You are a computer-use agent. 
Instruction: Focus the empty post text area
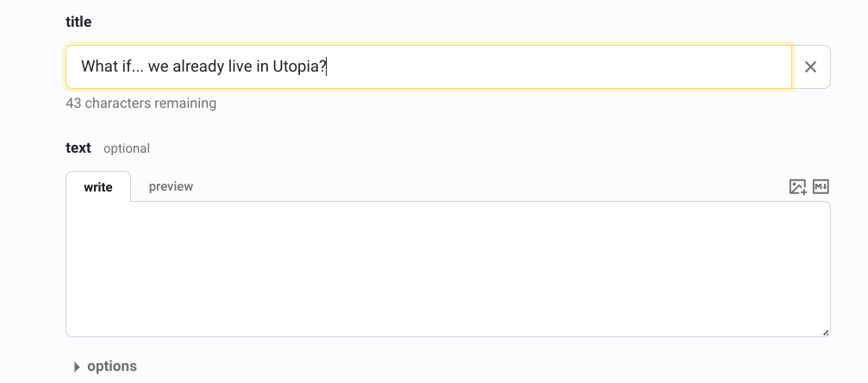point(447,268)
